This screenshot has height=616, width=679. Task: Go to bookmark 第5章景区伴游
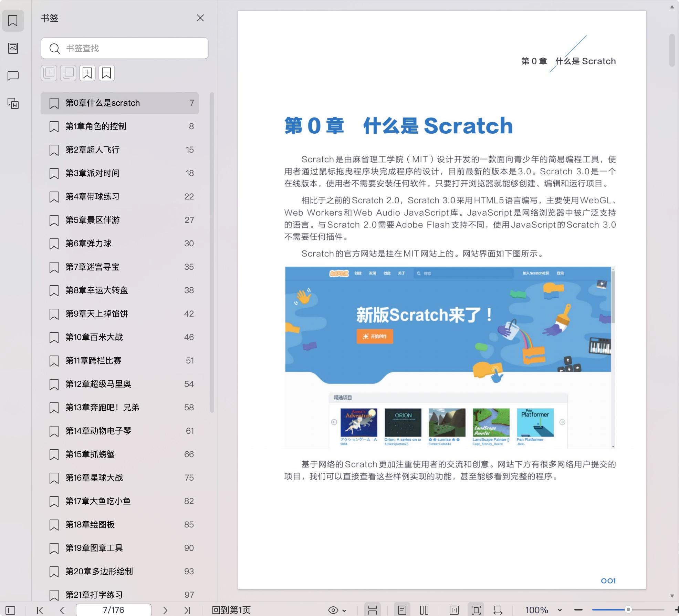click(x=120, y=220)
